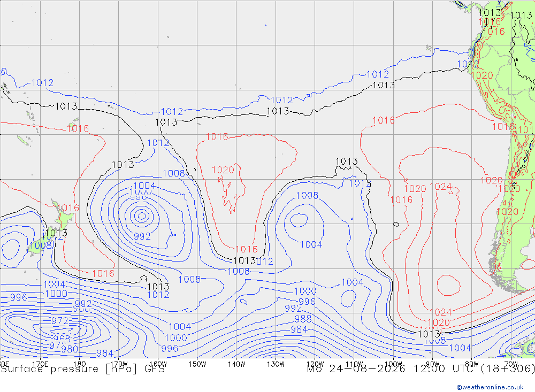The height and width of the screenshot is (392, 535).
Task: Click the 984 label beneath the 988 label
Action: point(299,329)
